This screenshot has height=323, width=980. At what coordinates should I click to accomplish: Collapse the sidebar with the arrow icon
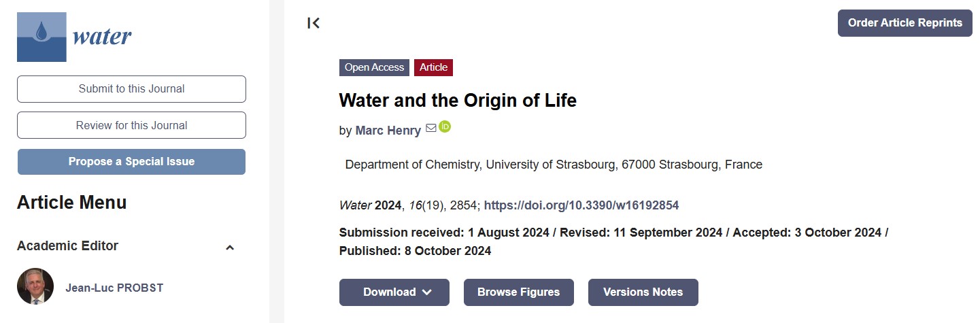pyautogui.click(x=314, y=23)
